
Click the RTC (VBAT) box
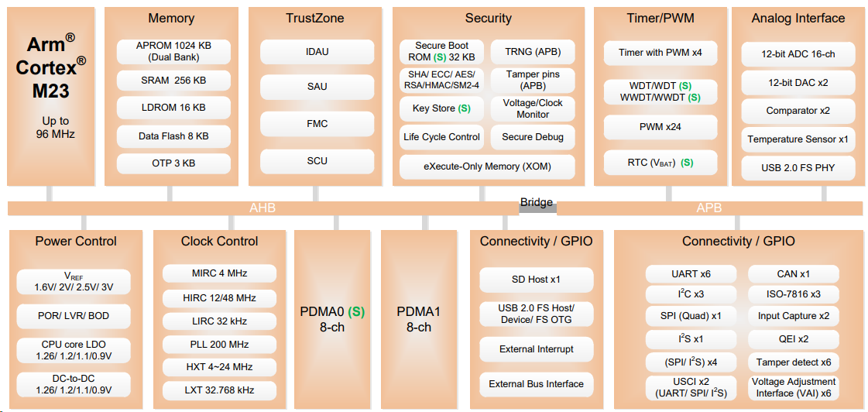coord(660,163)
